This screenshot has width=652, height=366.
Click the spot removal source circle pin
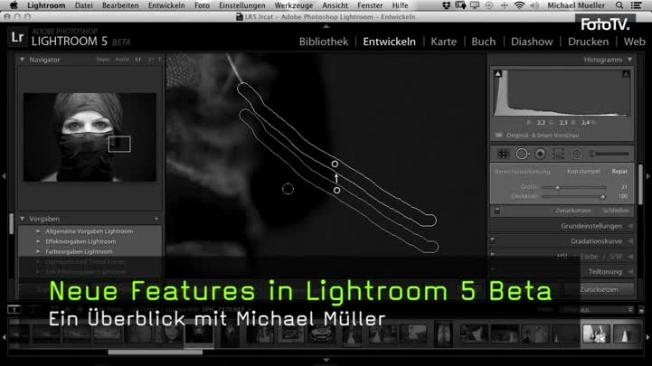336,190
